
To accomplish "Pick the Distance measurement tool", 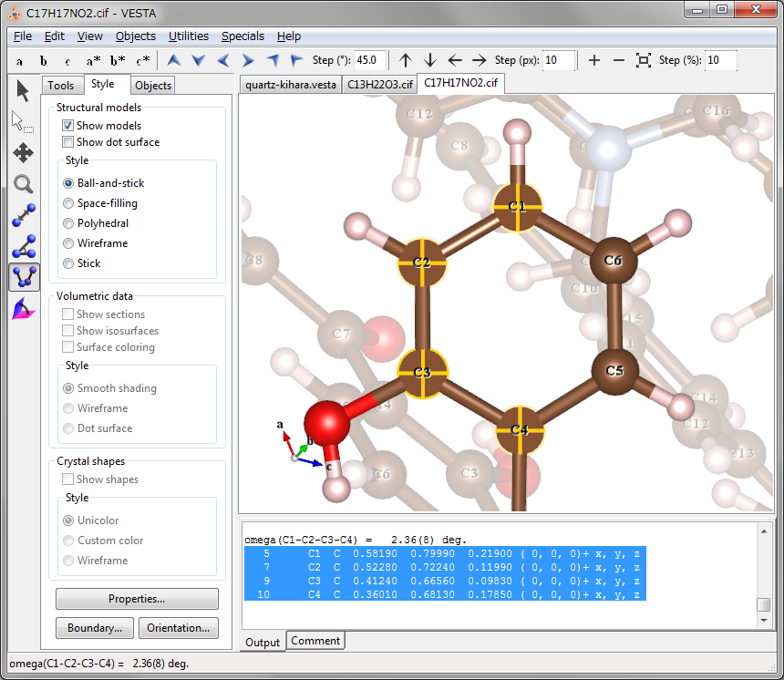I will (24, 216).
